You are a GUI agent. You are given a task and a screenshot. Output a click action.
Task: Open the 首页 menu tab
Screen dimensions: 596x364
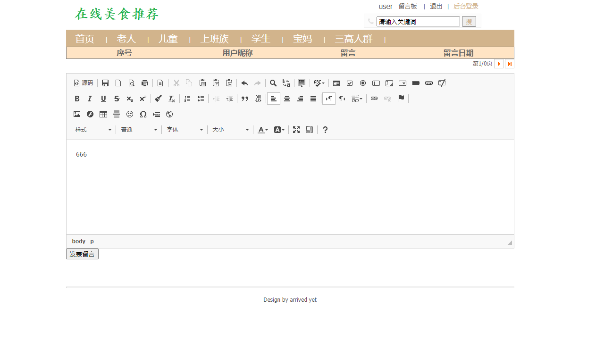(x=84, y=39)
